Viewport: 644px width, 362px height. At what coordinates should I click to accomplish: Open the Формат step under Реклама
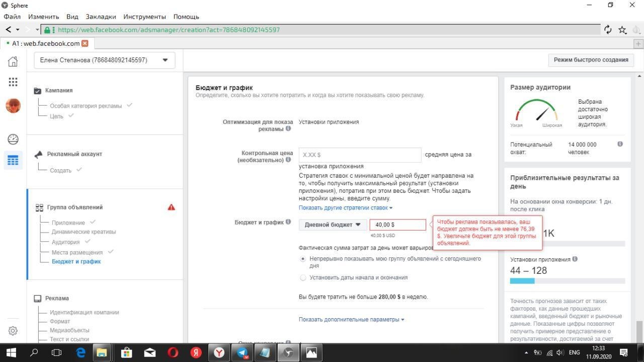click(60, 321)
